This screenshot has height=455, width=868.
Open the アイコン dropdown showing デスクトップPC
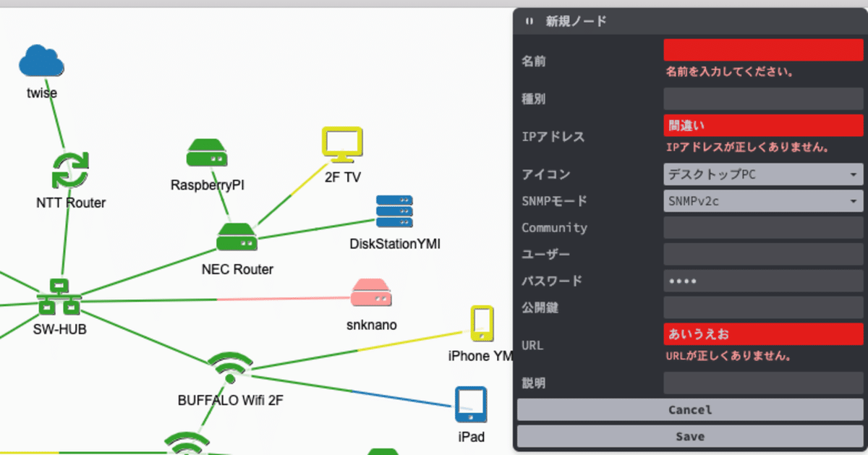pyautogui.click(x=763, y=174)
